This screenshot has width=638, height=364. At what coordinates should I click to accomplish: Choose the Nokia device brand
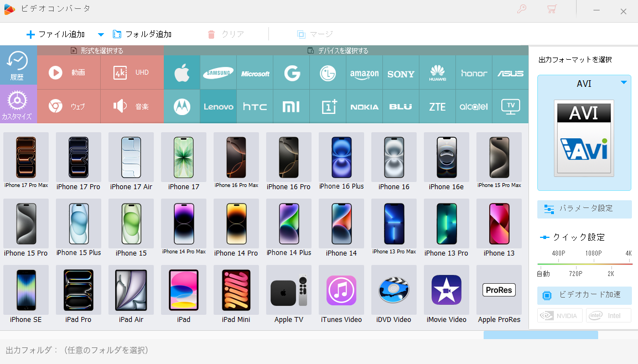pos(365,107)
